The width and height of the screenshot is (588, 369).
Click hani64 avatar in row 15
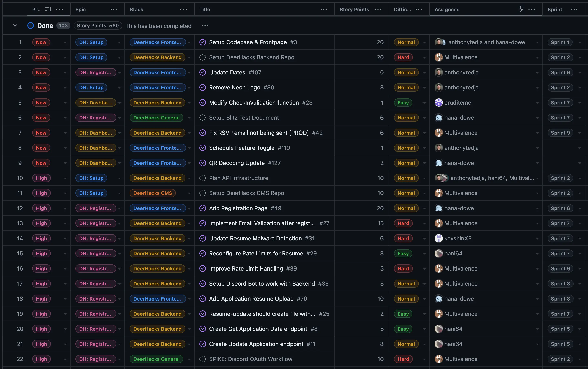point(439,254)
